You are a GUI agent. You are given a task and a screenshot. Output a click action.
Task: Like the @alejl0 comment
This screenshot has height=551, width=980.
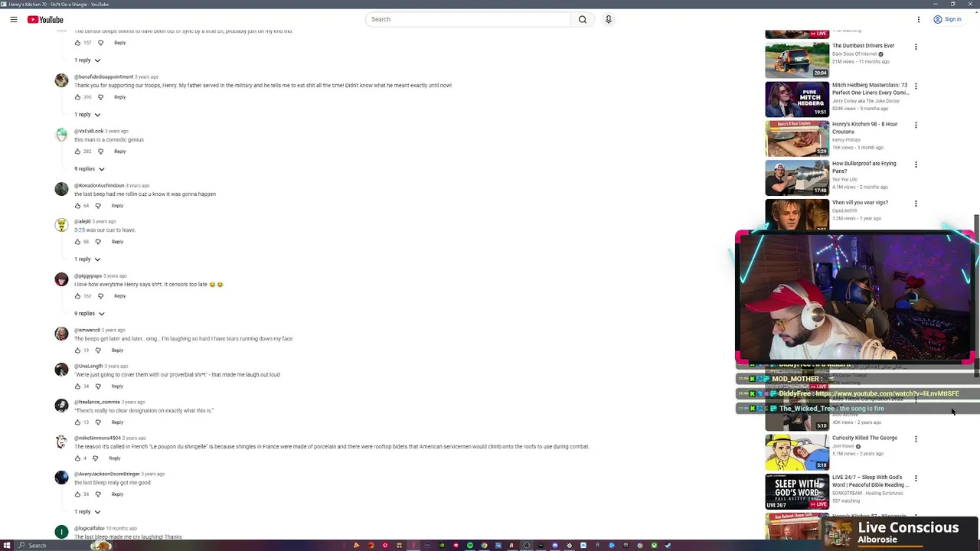pyautogui.click(x=77, y=242)
